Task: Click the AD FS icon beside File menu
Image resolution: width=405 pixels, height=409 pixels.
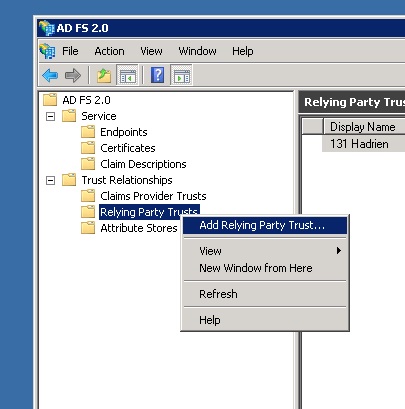Action: point(47,51)
